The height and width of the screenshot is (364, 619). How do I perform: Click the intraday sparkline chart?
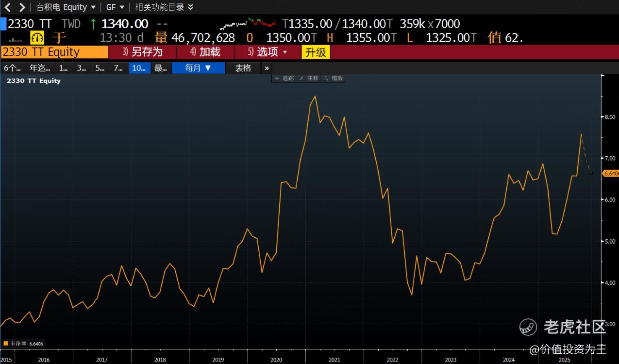point(248,23)
